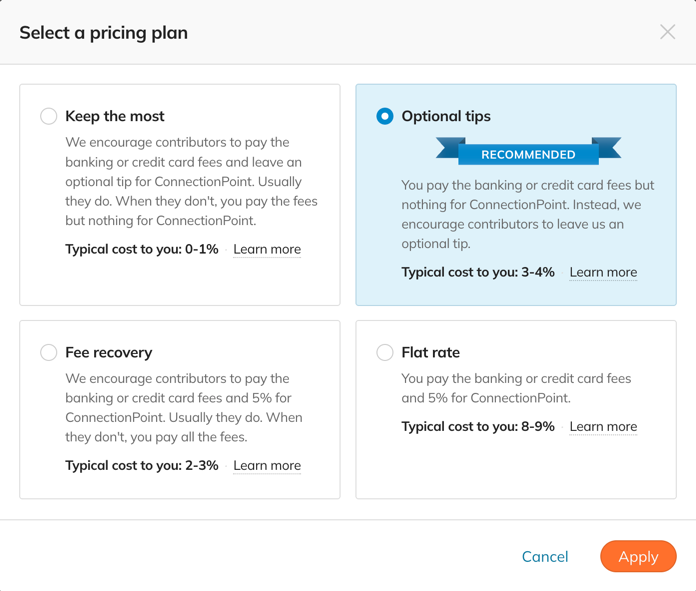Image resolution: width=696 pixels, height=591 pixels.
Task: Click the Keep the most heading
Action: [x=115, y=116]
